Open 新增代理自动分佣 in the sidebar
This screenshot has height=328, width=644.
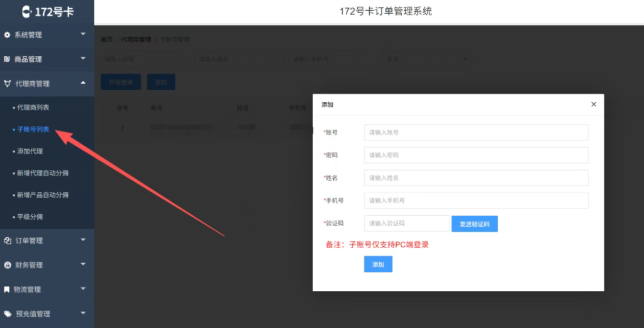tap(43, 173)
